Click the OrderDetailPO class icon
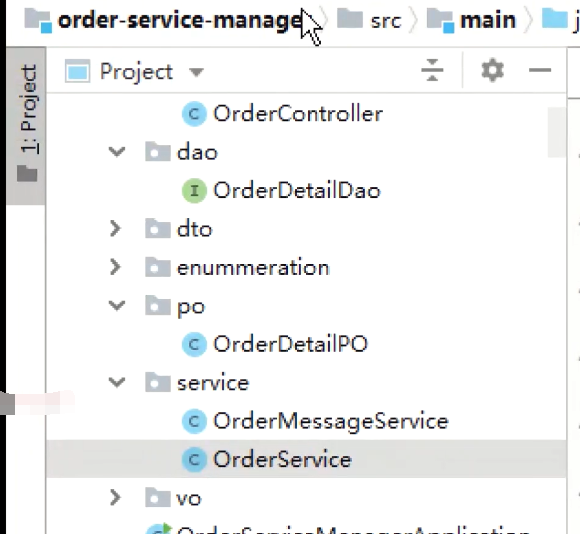 point(194,344)
